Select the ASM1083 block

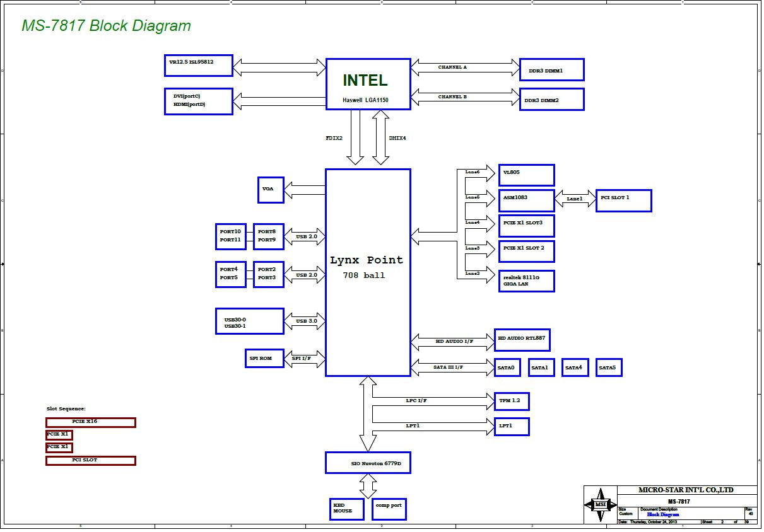coord(527,200)
